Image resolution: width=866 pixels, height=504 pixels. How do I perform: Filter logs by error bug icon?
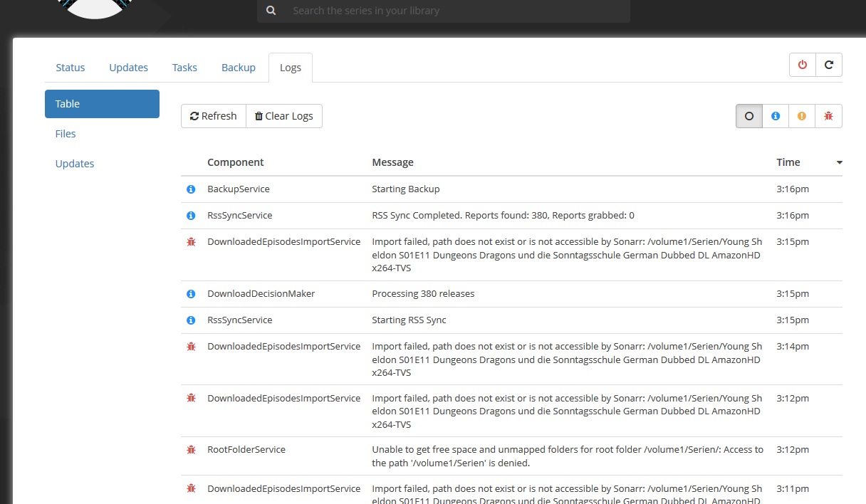pyautogui.click(x=828, y=116)
